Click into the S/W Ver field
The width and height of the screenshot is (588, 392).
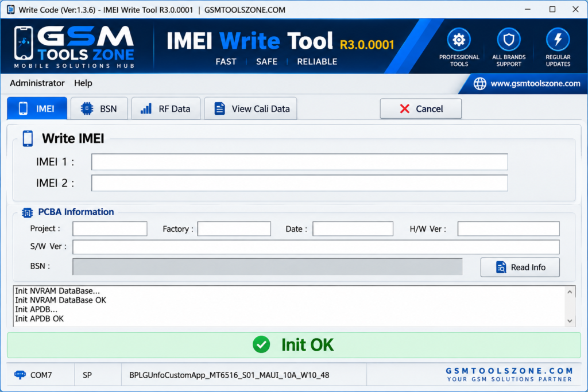[x=316, y=247]
